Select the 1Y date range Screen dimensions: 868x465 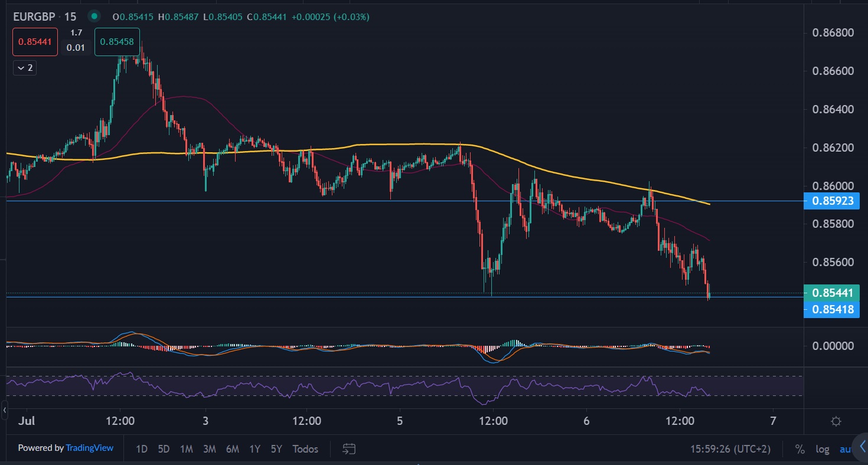point(254,449)
